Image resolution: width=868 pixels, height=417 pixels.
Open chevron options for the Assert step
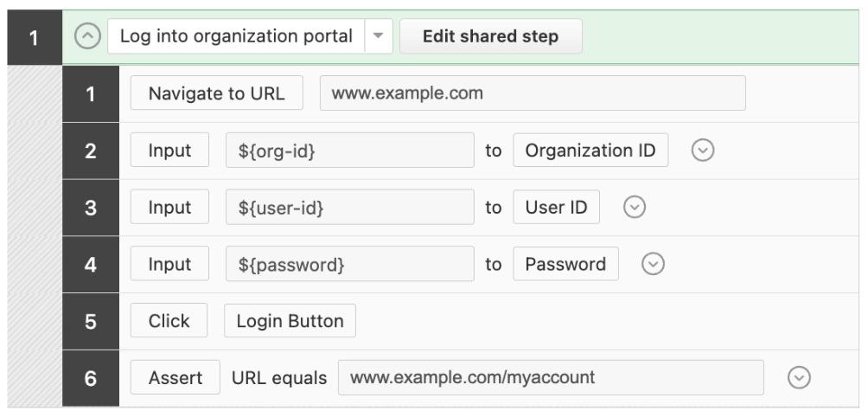point(800,378)
